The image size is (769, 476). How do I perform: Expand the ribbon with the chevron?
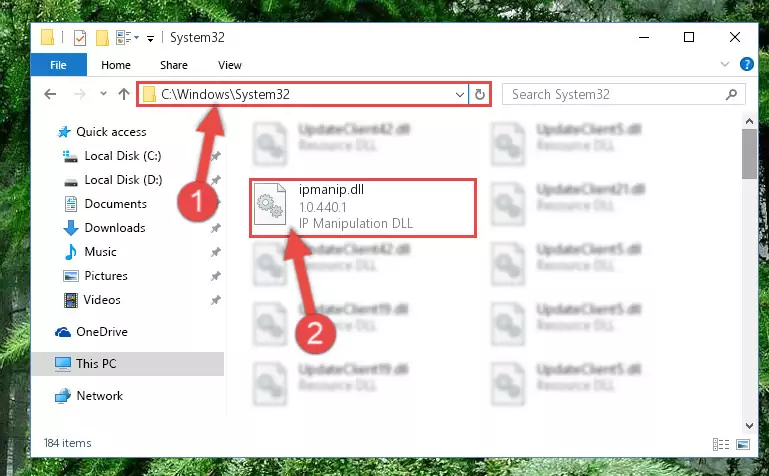[x=724, y=64]
